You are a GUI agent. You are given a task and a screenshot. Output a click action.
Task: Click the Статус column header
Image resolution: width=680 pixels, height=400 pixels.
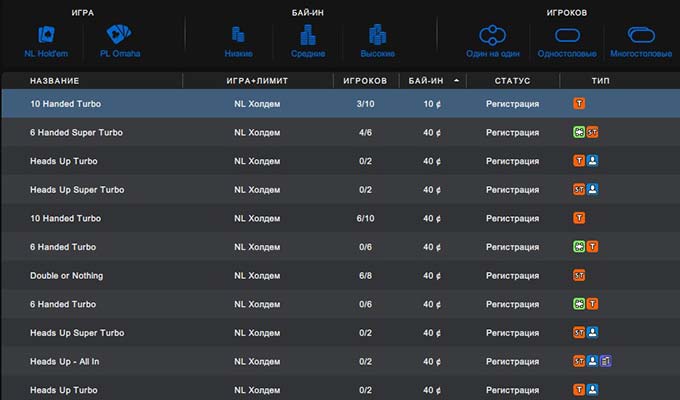(x=512, y=80)
